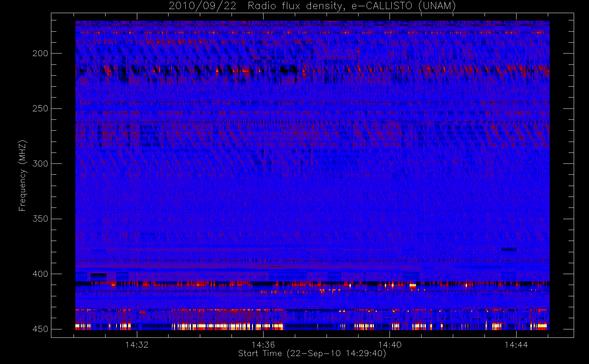Click the 'Start Time (22-Sep-10 14:29:40)' label
The height and width of the screenshot is (364, 589).
pyautogui.click(x=312, y=353)
